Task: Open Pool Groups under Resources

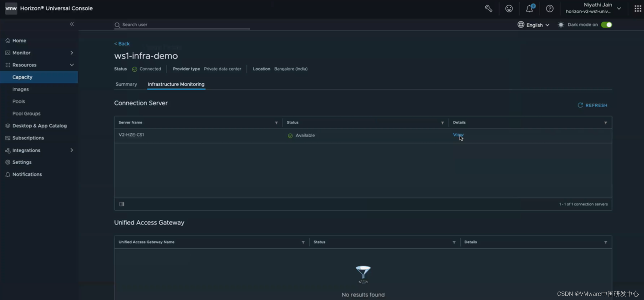Action: click(x=26, y=113)
